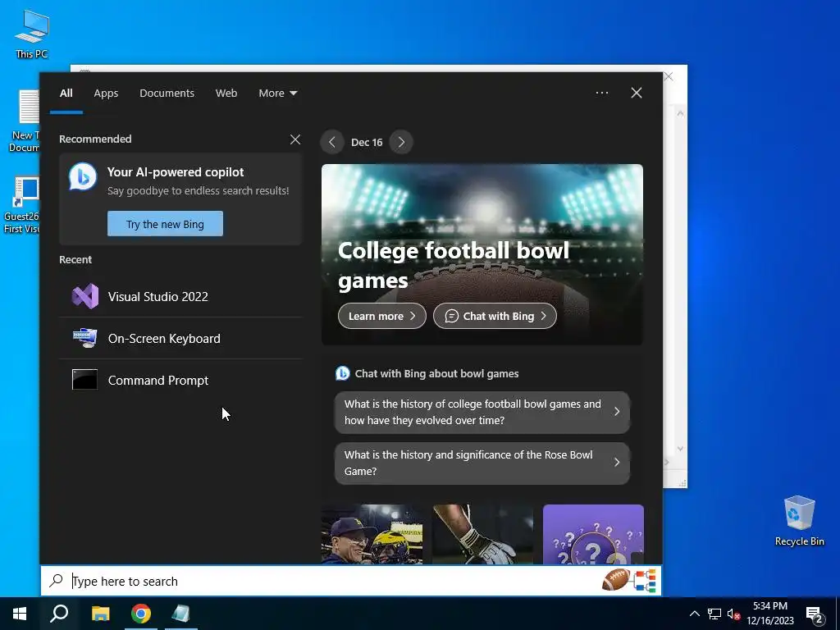The image size is (840, 630).
Task: Click Try the new Bing button
Action: [165, 224]
